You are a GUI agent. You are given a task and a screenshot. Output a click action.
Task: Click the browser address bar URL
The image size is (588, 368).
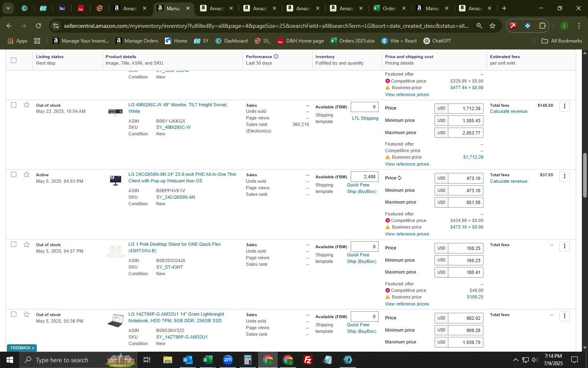click(x=266, y=26)
